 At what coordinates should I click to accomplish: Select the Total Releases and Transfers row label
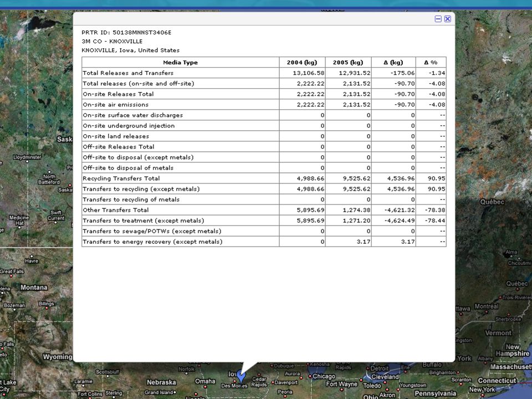pos(128,73)
